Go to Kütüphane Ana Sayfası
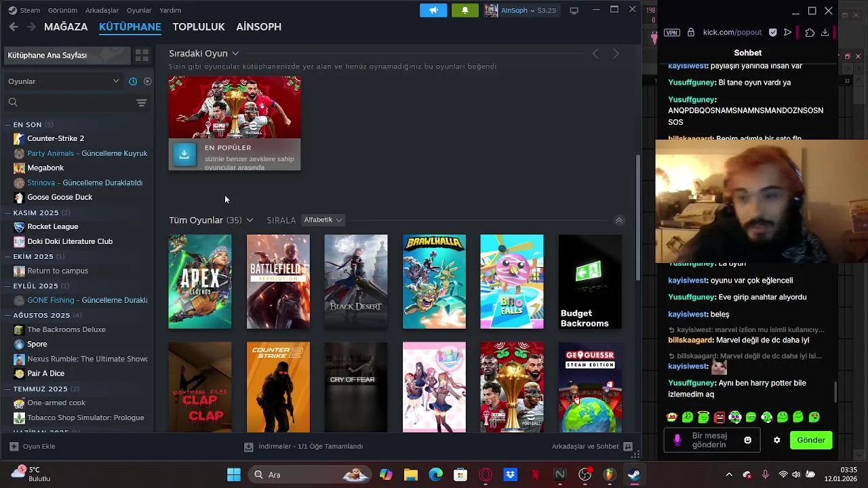 coord(66,55)
